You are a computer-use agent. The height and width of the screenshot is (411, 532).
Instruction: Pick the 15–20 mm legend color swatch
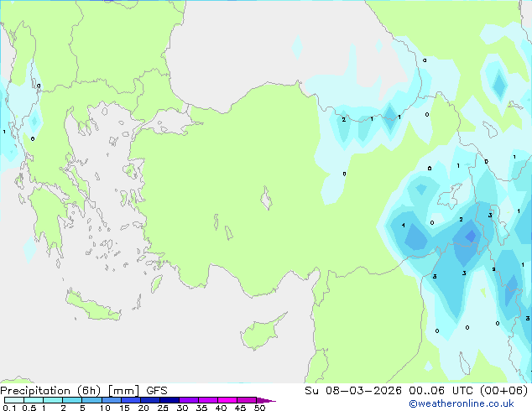tap(131, 400)
